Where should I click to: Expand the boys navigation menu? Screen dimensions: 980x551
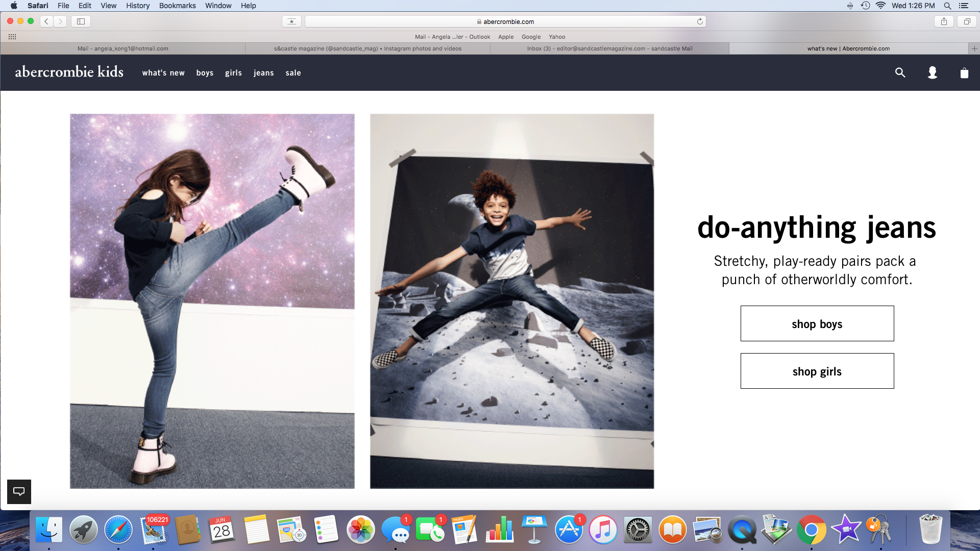point(205,73)
